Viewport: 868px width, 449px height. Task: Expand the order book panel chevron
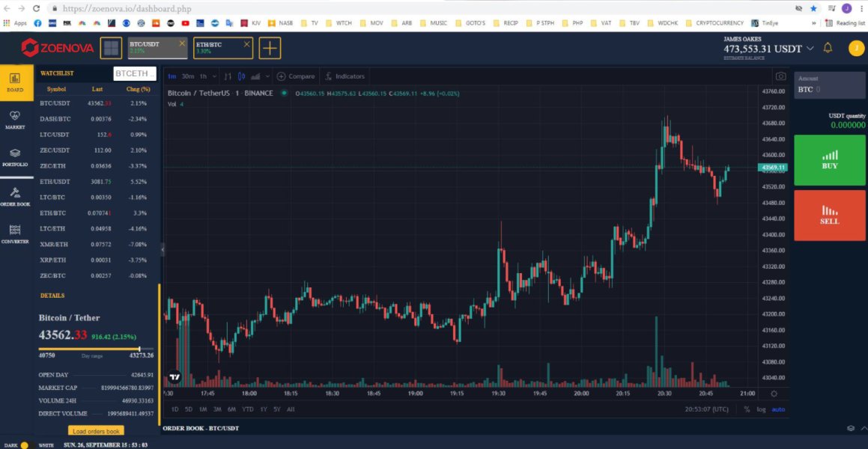(x=863, y=429)
